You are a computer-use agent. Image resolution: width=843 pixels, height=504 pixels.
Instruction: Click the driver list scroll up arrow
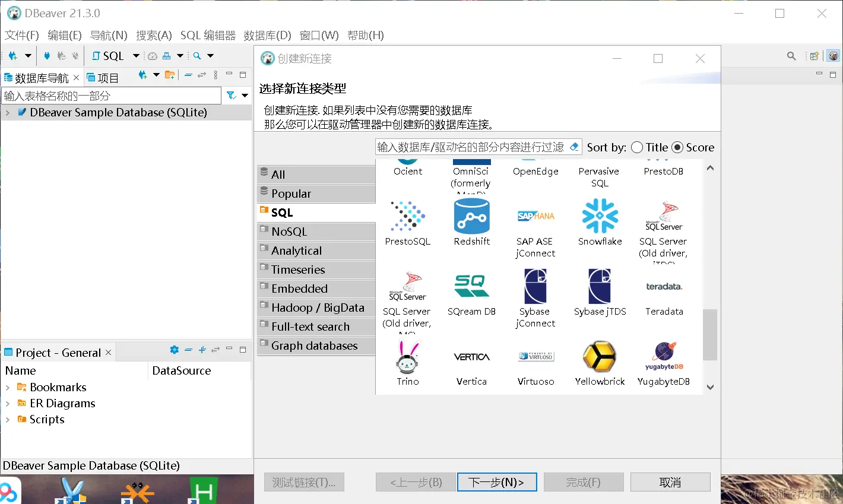coord(710,169)
